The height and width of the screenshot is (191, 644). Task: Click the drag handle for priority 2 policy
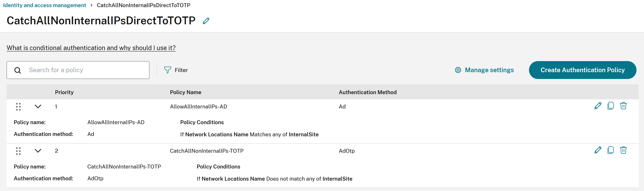tap(18, 151)
